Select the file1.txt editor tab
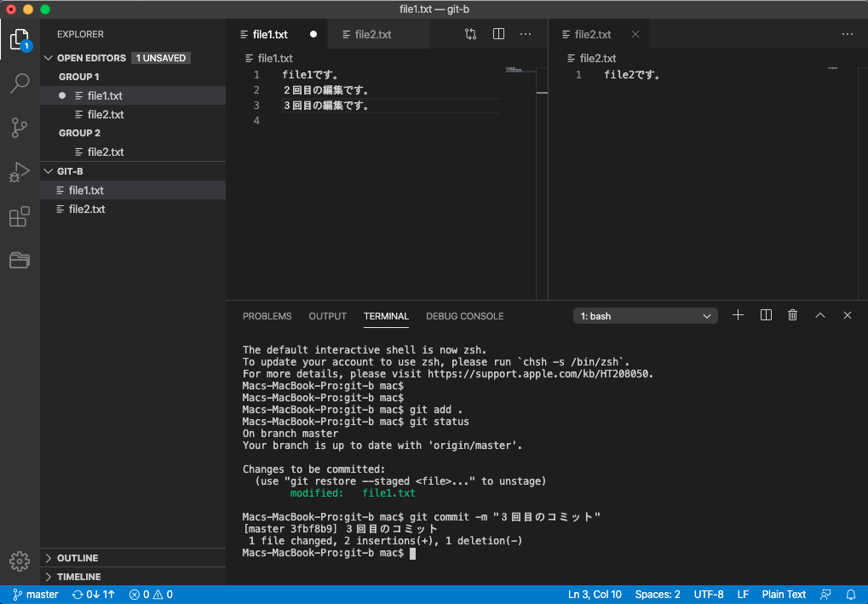Image resolution: width=868 pixels, height=604 pixels. 278,34
